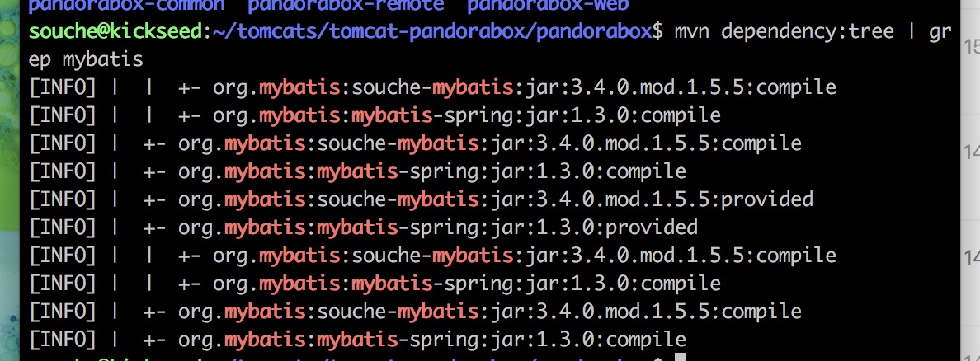Click dependency:tree in the typed command
This screenshot has width=980, height=361.
point(808,32)
